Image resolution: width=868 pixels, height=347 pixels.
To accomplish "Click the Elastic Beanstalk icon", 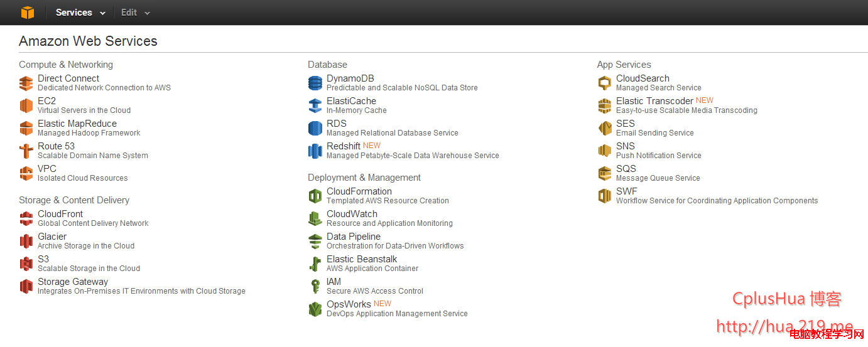I will pyautogui.click(x=315, y=264).
